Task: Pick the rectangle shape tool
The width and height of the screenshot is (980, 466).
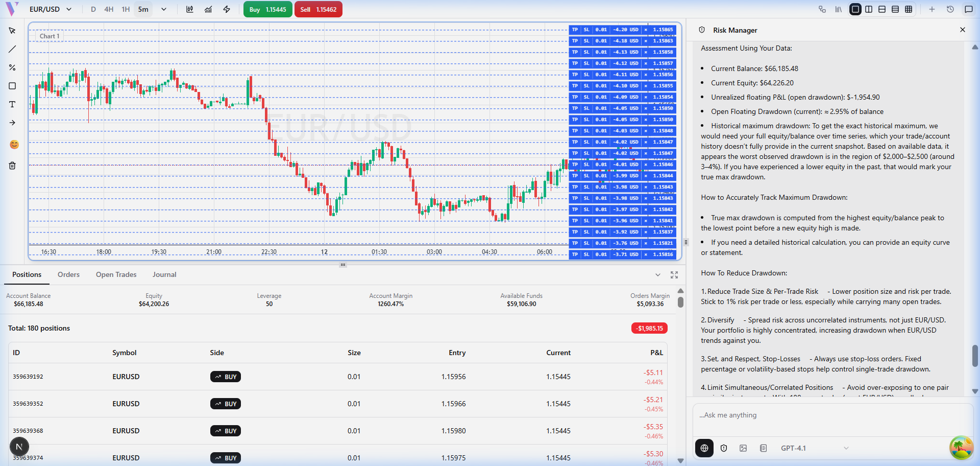Action: pyautogui.click(x=12, y=86)
